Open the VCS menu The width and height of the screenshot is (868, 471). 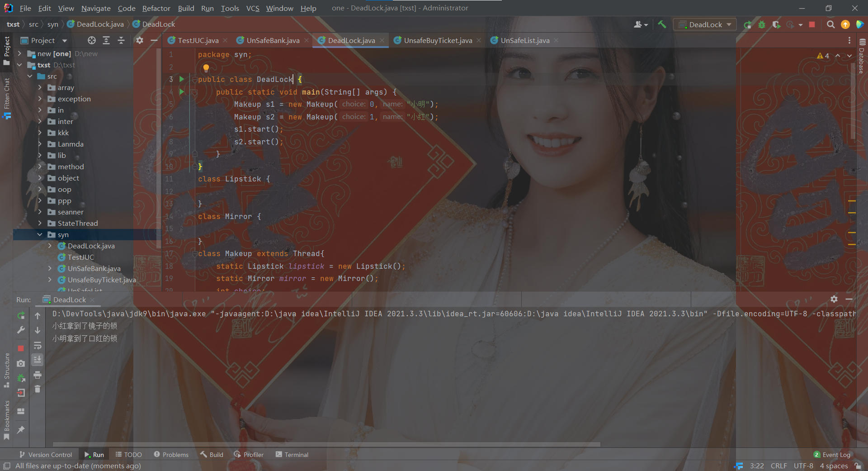tap(253, 8)
